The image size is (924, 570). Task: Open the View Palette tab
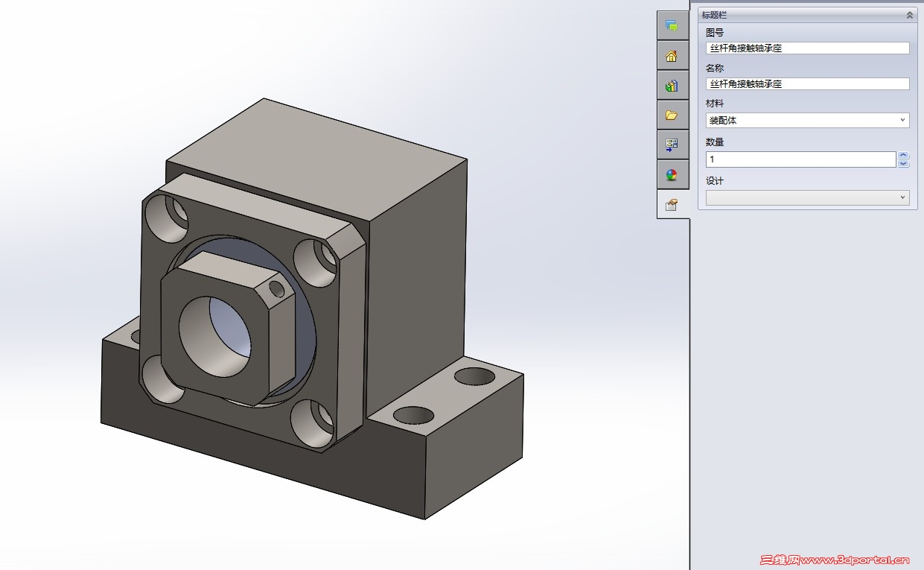coord(672,145)
